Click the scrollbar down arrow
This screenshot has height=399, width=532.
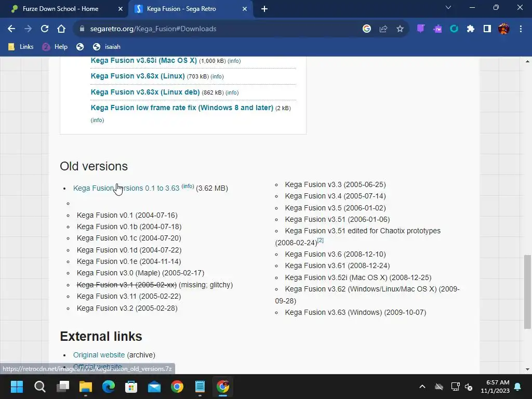527,369
